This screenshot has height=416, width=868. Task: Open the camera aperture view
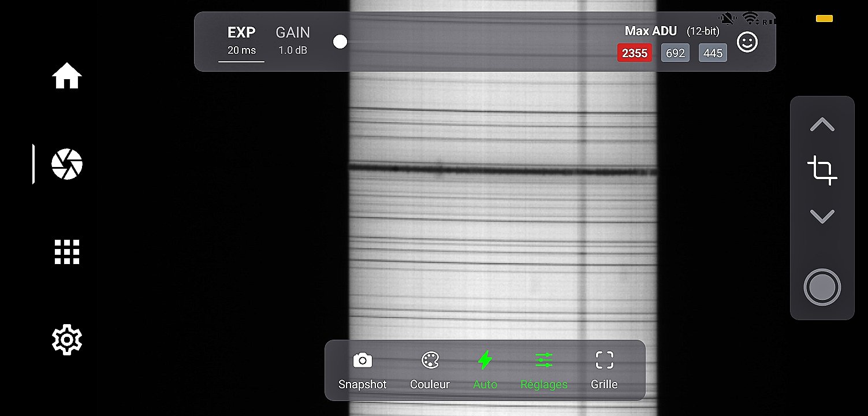pyautogui.click(x=67, y=164)
